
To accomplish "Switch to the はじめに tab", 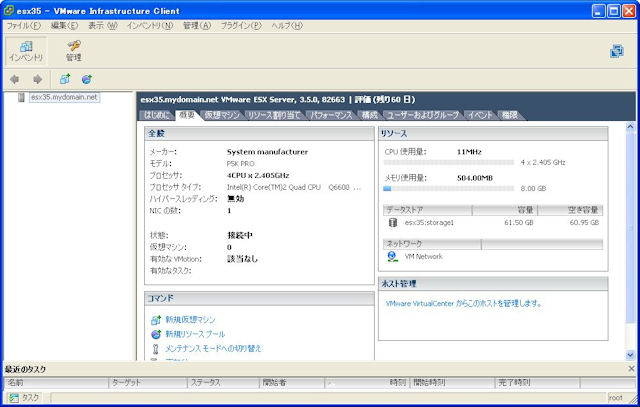I will pos(156,115).
